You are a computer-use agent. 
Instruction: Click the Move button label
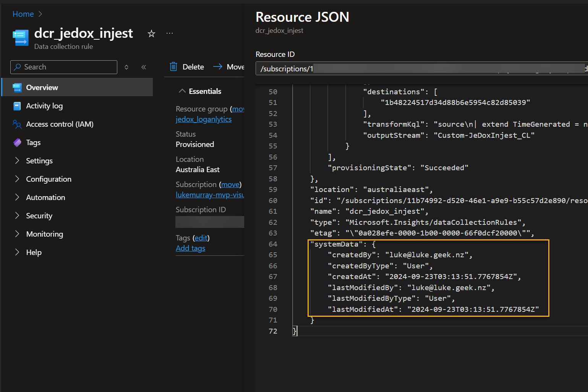point(235,67)
